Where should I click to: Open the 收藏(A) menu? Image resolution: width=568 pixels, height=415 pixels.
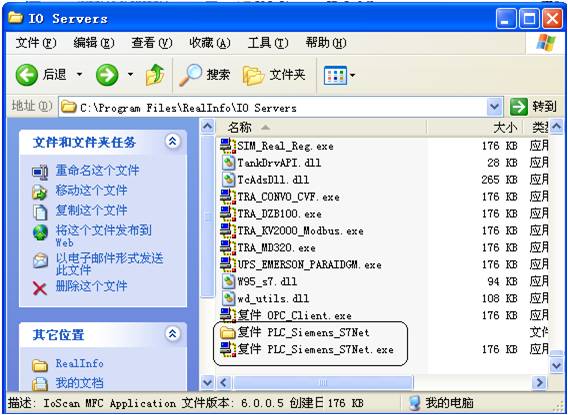[210, 43]
